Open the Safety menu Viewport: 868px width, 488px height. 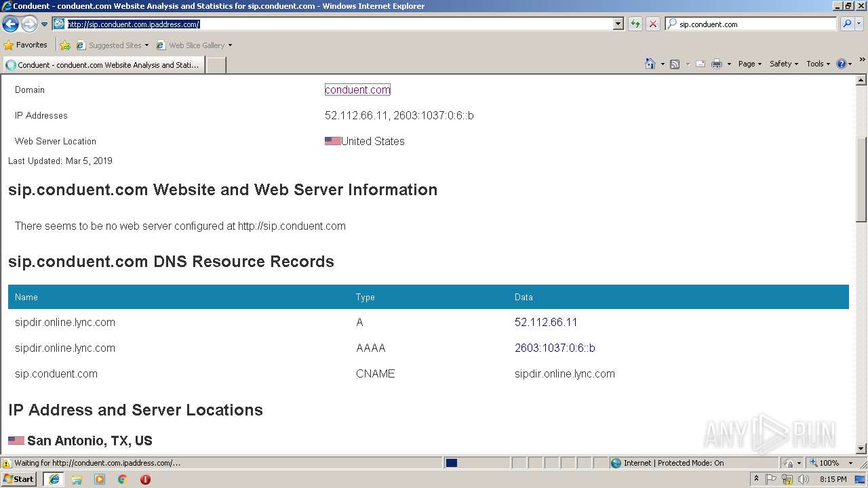pos(783,64)
